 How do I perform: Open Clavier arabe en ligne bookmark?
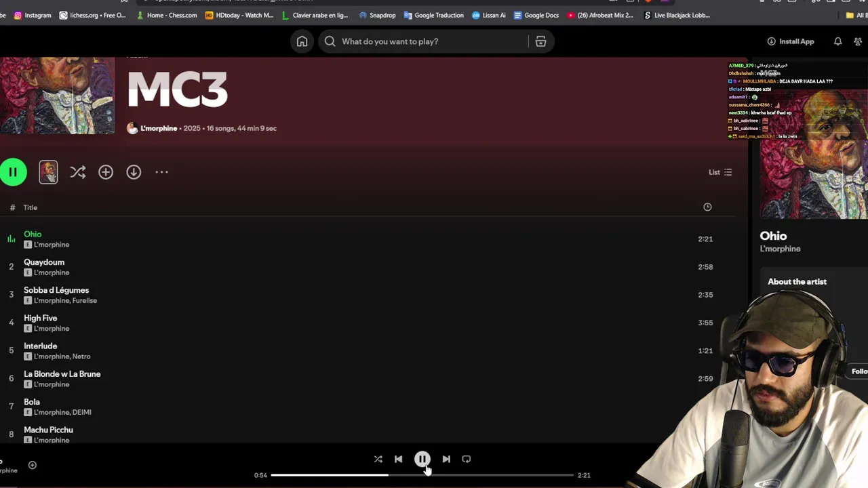[315, 15]
